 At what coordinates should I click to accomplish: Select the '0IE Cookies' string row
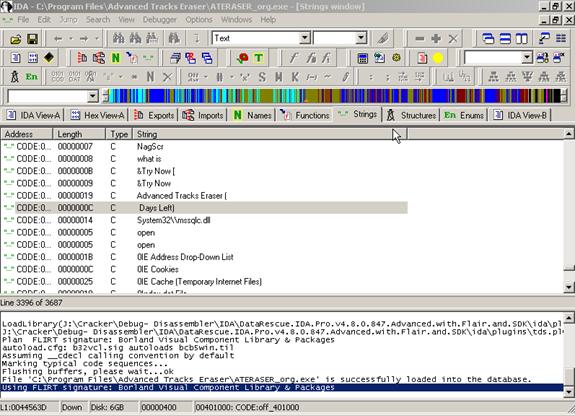point(205,269)
